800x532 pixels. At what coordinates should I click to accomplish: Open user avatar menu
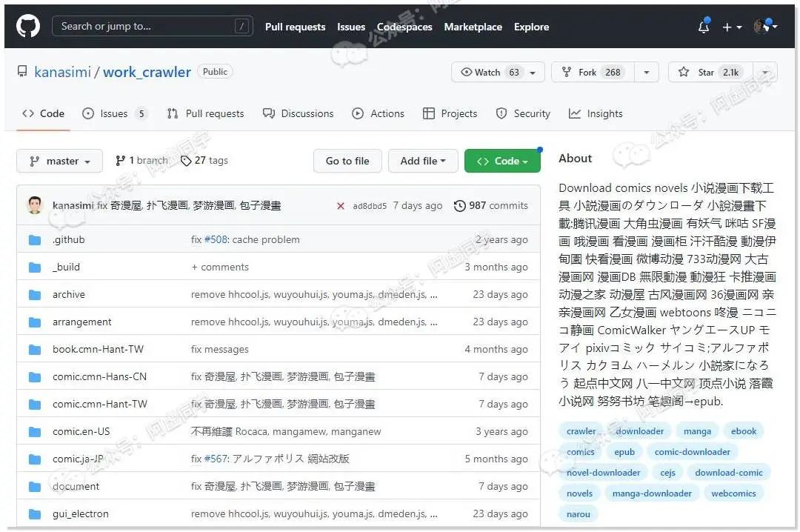tap(765, 26)
